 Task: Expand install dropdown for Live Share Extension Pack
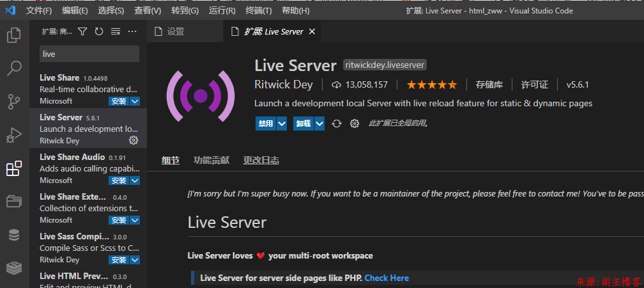click(135, 221)
